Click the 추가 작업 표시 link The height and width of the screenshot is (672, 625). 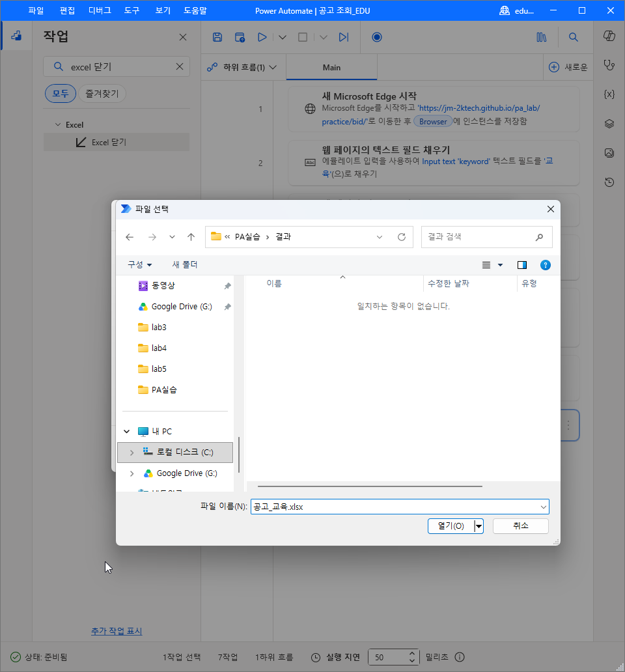pos(117,631)
